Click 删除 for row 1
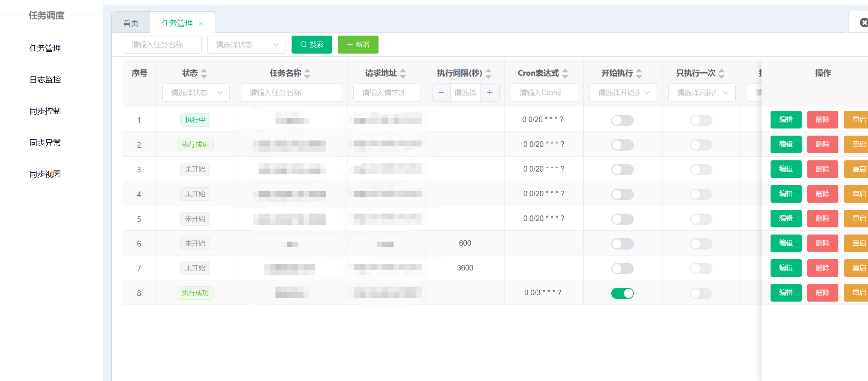868x381 pixels. pos(823,120)
